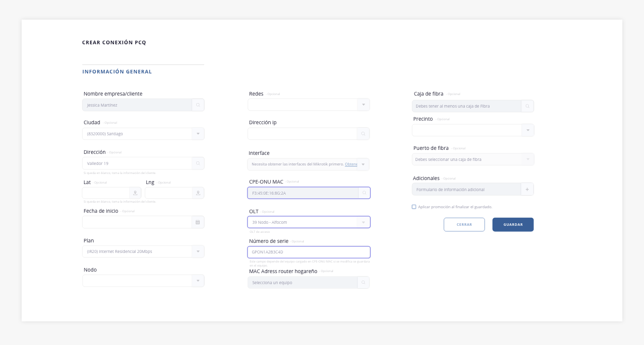Viewport: 644px width, 345px height.
Task: Click the Número de serie input field
Action: (309, 252)
